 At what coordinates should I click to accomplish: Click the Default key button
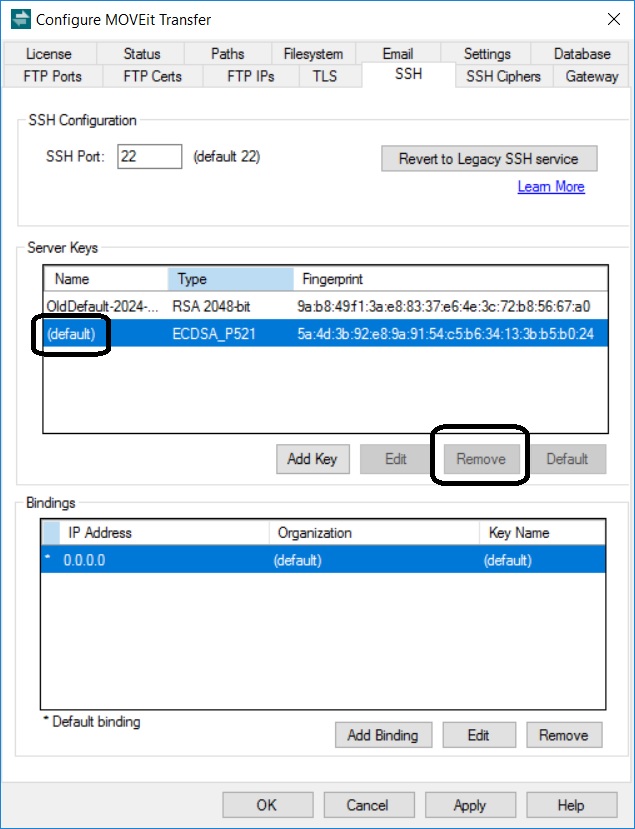coord(567,459)
